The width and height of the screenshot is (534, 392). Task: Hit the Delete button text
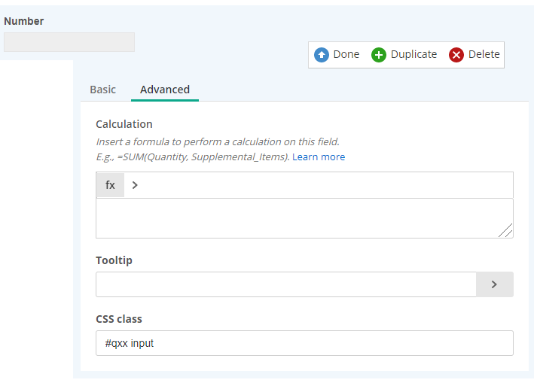pyautogui.click(x=484, y=54)
